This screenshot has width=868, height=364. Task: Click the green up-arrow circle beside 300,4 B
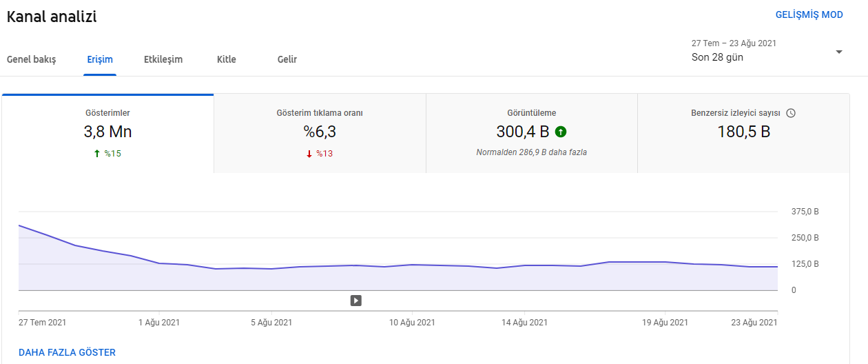coord(561,132)
